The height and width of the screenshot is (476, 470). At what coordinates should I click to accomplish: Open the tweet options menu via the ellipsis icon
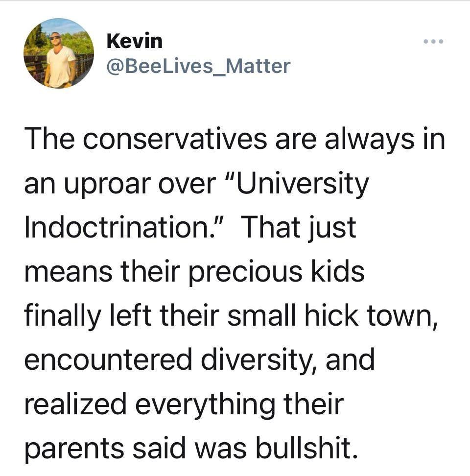tap(433, 41)
